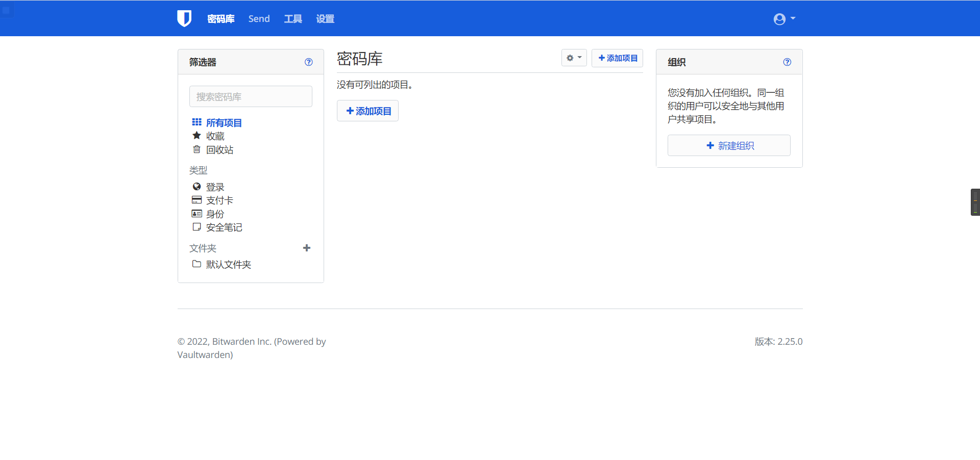Switch to the Send tab
Image resolution: width=980 pixels, height=460 pixels.
(x=259, y=19)
